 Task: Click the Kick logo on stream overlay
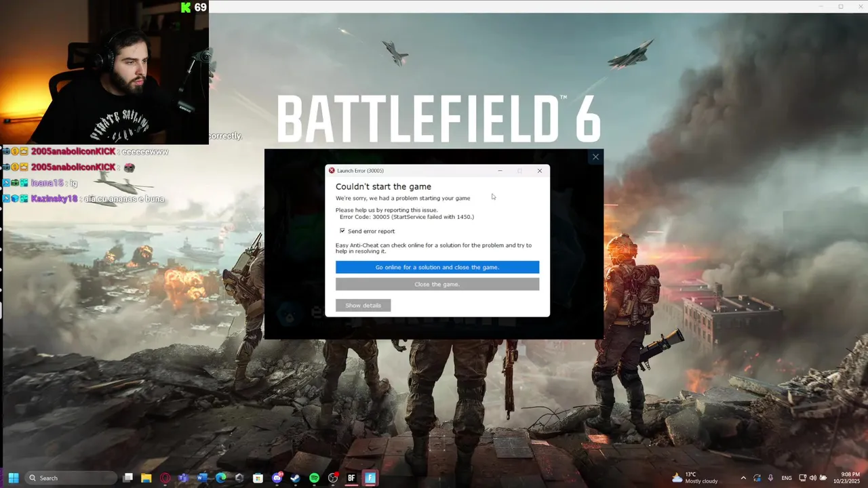pyautogui.click(x=186, y=7)
